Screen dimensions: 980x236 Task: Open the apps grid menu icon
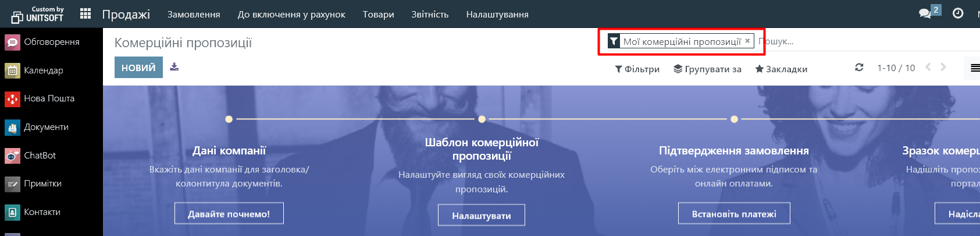tap(85, 13)
